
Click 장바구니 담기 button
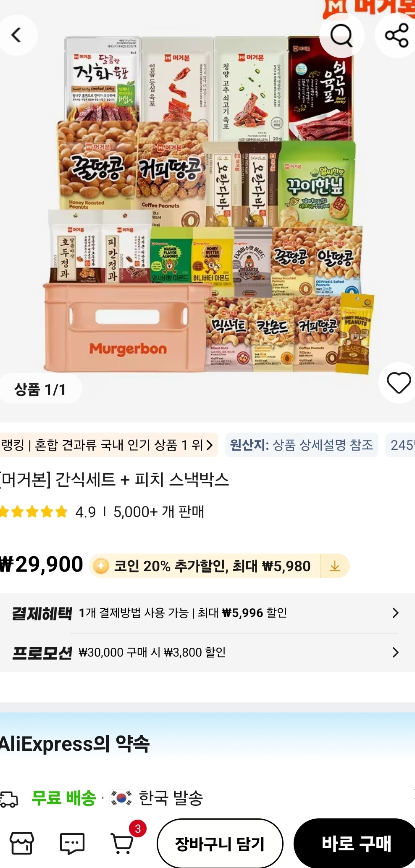pyautogui.click(x=220, y=843)
